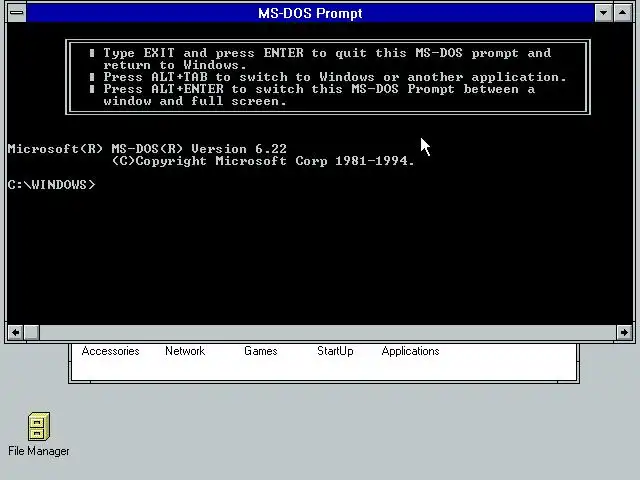Select the Applications program group
Screen dimensions: 640x480
(x=410, y=351)
